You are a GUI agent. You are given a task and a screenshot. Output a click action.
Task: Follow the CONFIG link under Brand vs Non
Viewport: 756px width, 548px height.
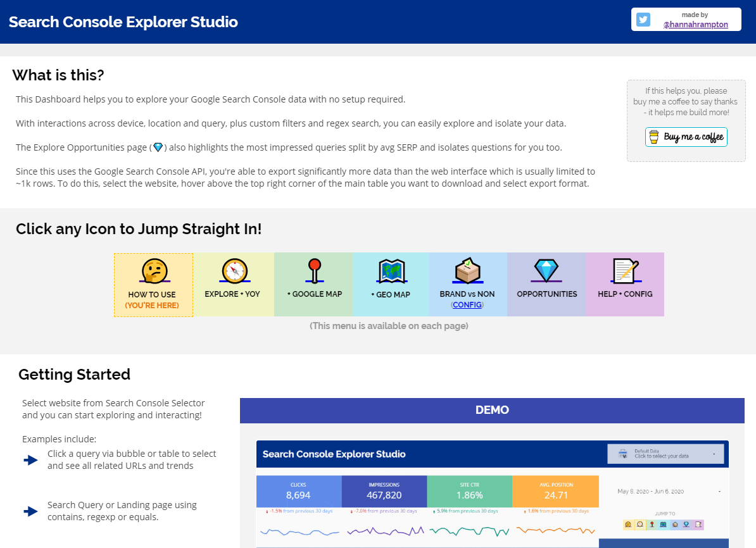click(467, 304)
